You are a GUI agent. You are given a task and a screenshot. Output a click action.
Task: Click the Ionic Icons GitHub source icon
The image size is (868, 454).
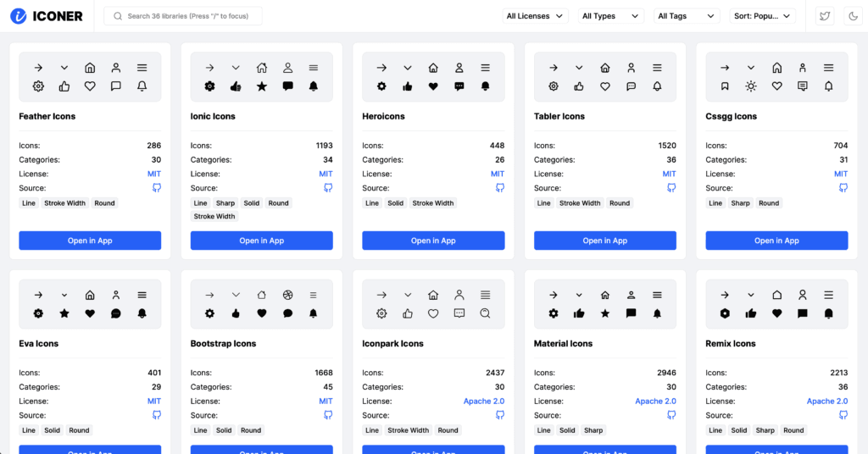coord(328,188)
